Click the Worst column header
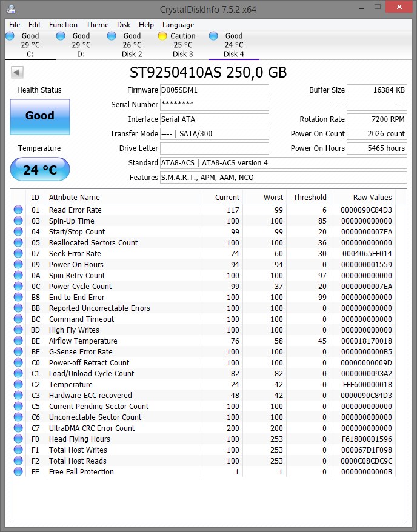 pos(265,197)
